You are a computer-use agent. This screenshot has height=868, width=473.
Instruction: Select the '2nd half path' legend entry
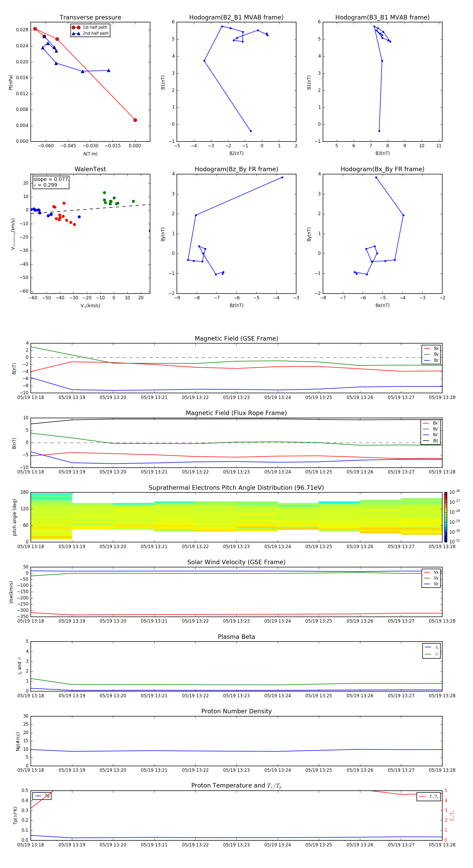click(x=90, y=33)
